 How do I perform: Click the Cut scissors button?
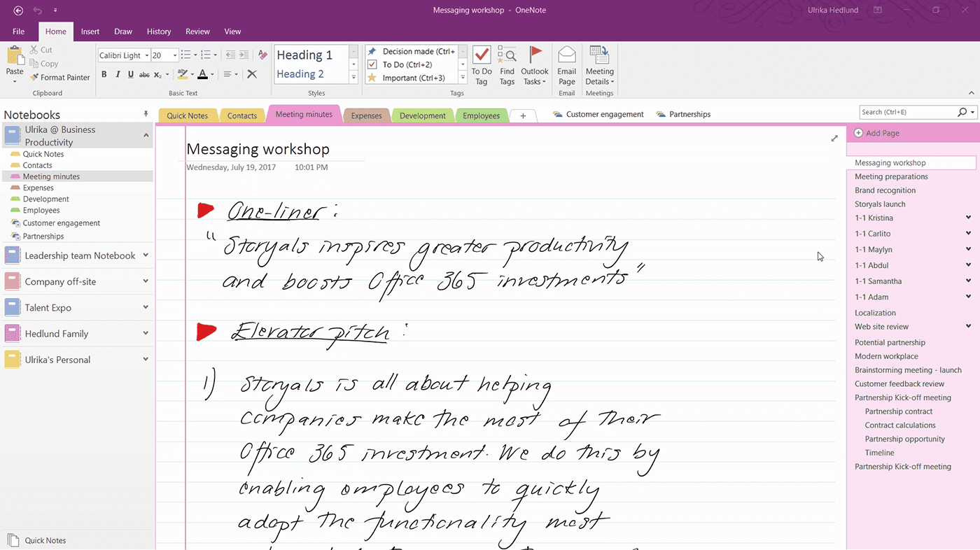(x=41, y=50)
